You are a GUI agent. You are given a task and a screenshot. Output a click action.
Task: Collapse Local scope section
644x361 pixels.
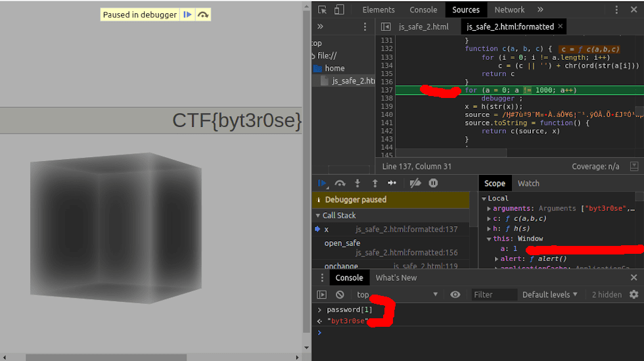pos(484,199)
